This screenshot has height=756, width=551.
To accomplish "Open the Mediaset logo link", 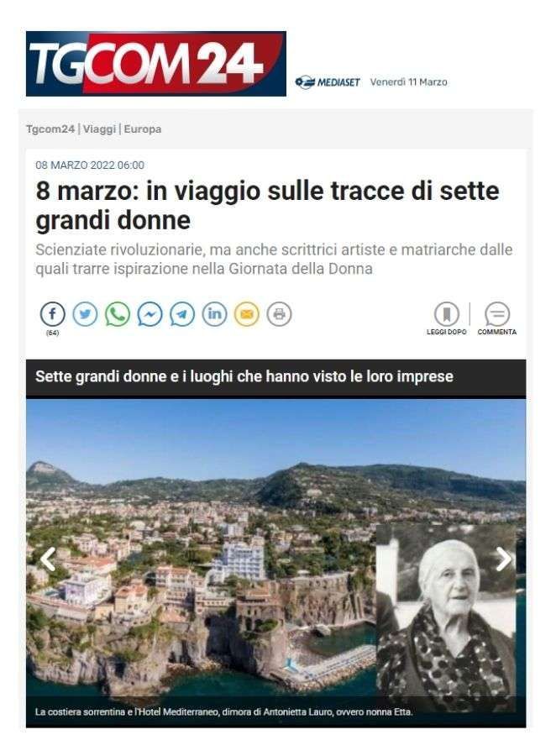I will (328, 82).
